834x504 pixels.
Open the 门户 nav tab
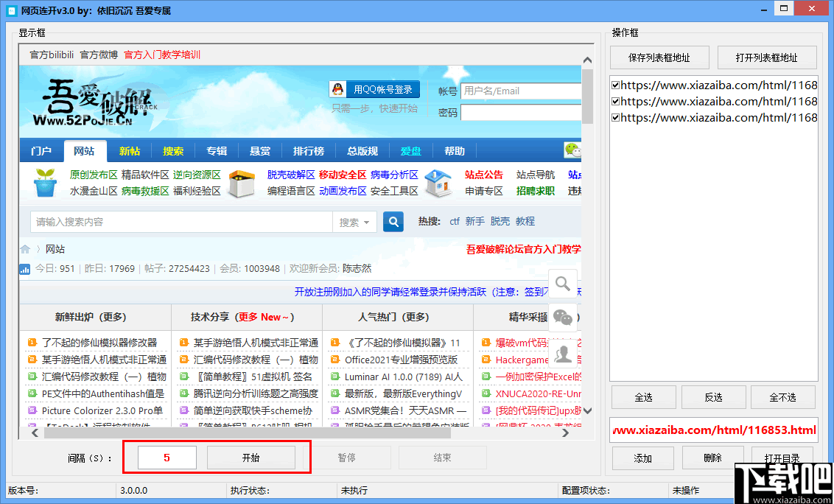[x=41, y=151]
